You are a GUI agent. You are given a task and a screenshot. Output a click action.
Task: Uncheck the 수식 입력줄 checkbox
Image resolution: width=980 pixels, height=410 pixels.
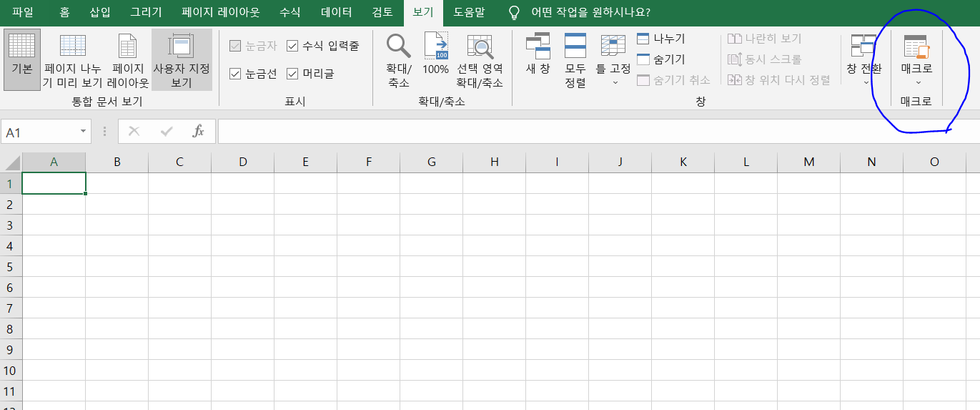[x=292, y=47]
